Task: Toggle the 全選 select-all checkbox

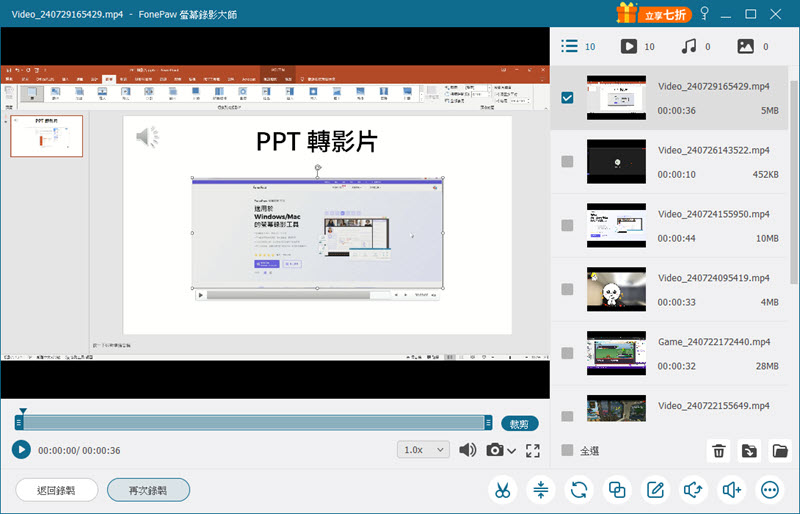Action: [x=567, y=450]
